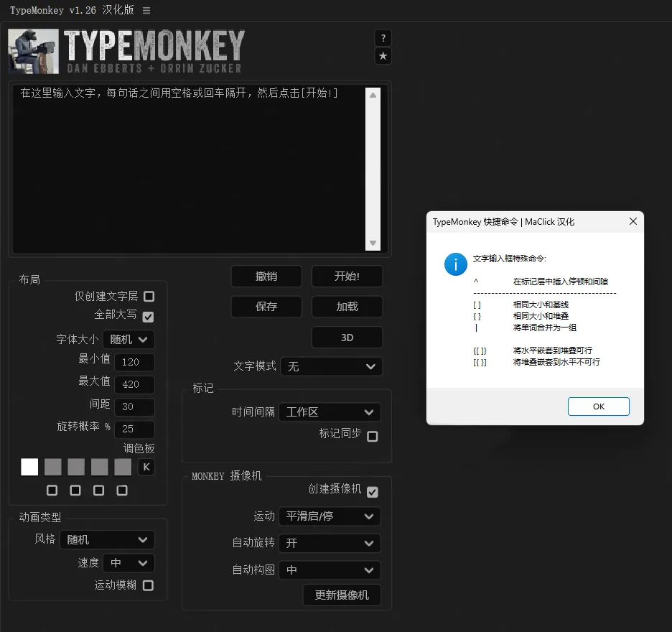Image resolution: width=672 pixels, height=632 pixels.
Task: Click the question mark help icon
Action: pos(383,38)
